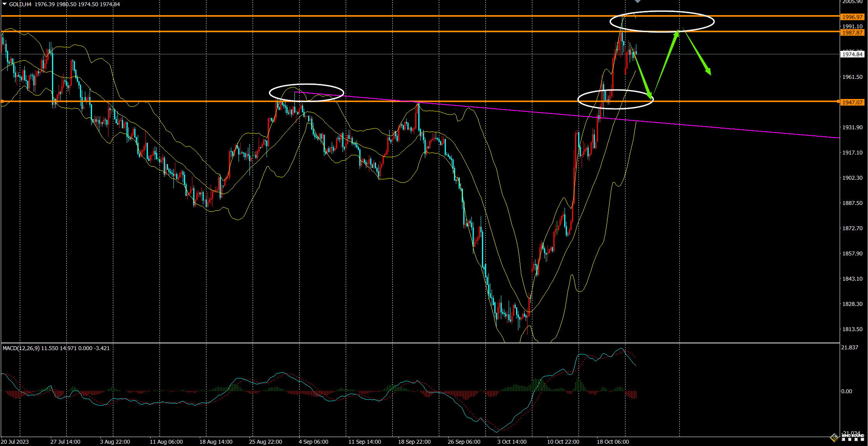This screenshot has width=868, height=446.
Task: Open the dropdown triangle beside GOLD,H4
Action: pyautogui.click(x=4, y=4)
